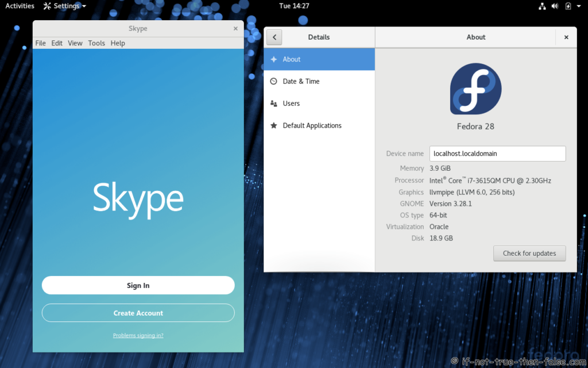Open the clock showing Tue 14:27
Viewport: 588px width, 368px height.
[x=294, y=6]
